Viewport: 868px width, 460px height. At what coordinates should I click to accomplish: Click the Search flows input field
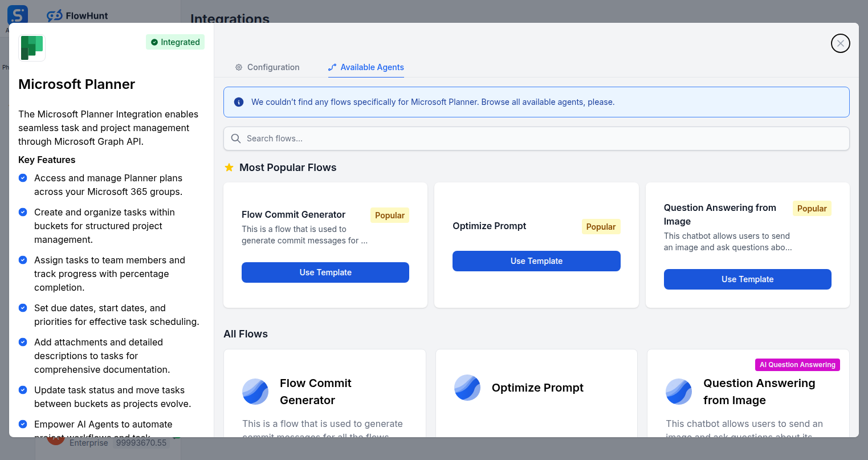[x=536, y=139]
